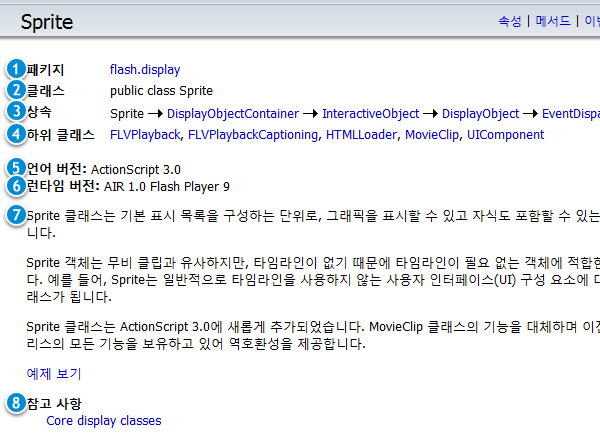Open the HTMLLoader subclass link
The height and width of the screenshot is (443, 600).
(x=362, y=135)
